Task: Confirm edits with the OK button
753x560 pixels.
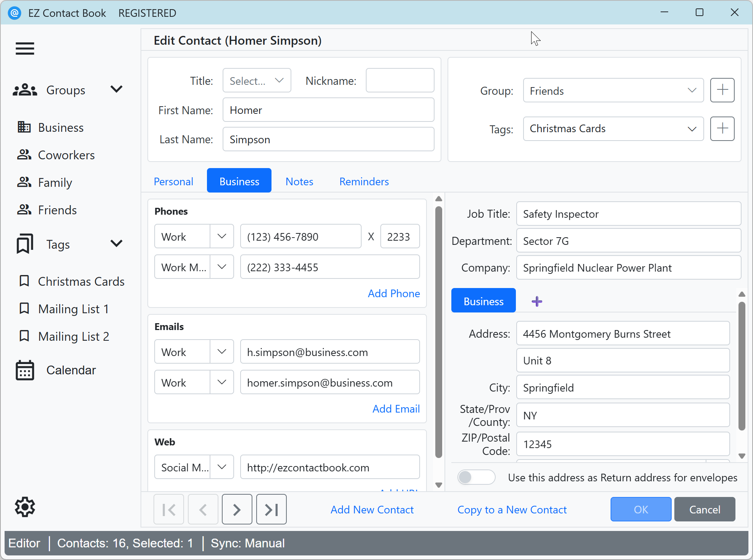Action: 640,509
